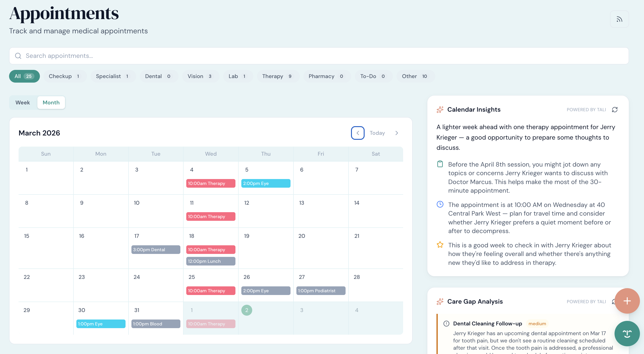
Task: Select the Month view toggle
Action: pyautogui.click(x=51, y=102)
